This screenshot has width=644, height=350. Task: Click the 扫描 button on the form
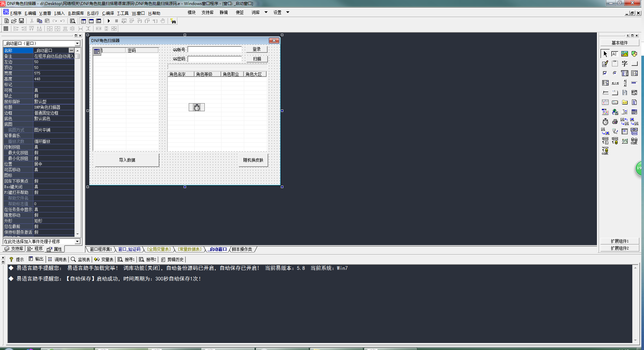pos(257,59)
